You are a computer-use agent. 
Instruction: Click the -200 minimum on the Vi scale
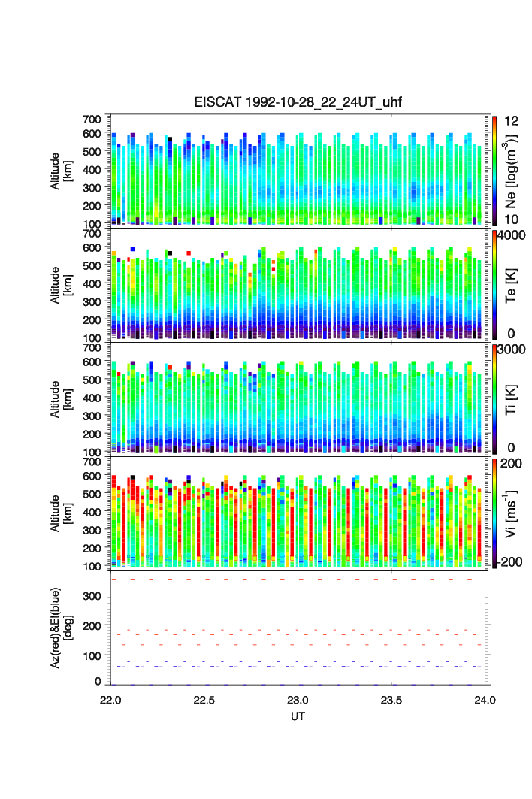coord(509,562)
